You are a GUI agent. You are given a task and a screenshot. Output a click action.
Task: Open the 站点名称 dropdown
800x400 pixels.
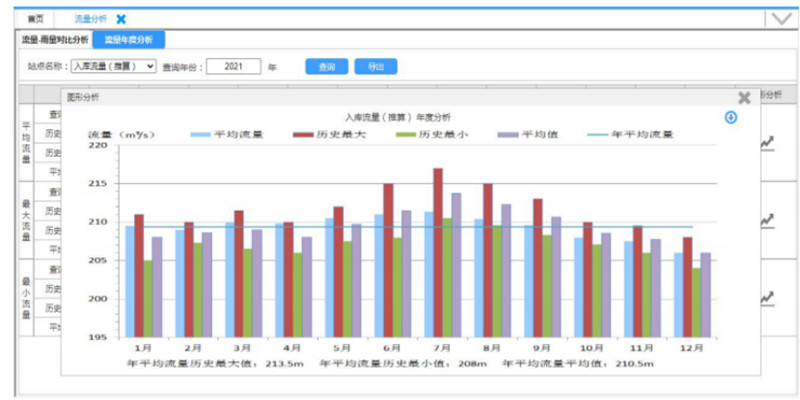pos(113,66)
